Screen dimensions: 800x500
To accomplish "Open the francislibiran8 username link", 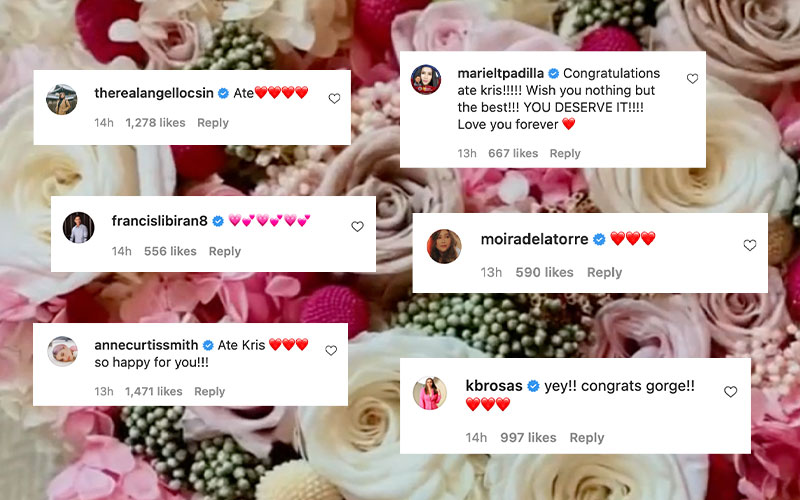I will point(160,220).
